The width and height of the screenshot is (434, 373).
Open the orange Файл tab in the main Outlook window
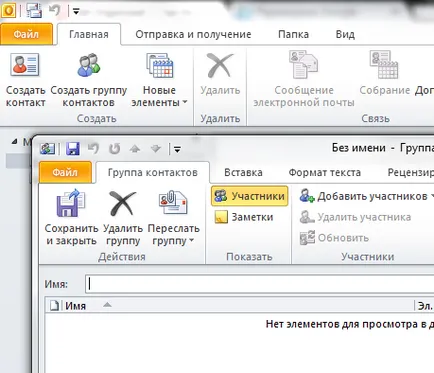click(26, 34)
